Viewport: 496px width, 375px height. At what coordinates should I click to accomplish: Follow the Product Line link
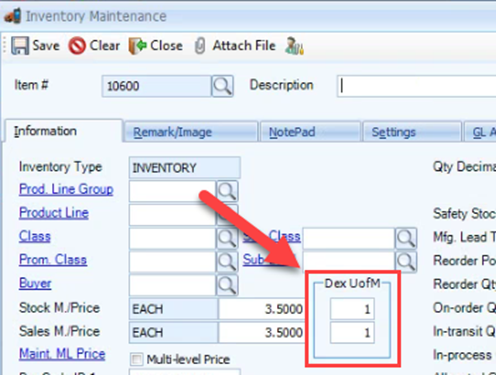click(x=54, y=213)
